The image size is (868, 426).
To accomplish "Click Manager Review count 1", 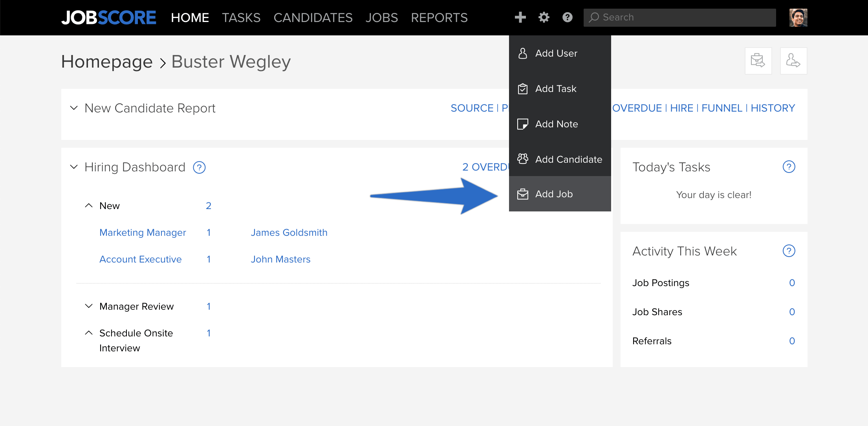I will 209,306.
